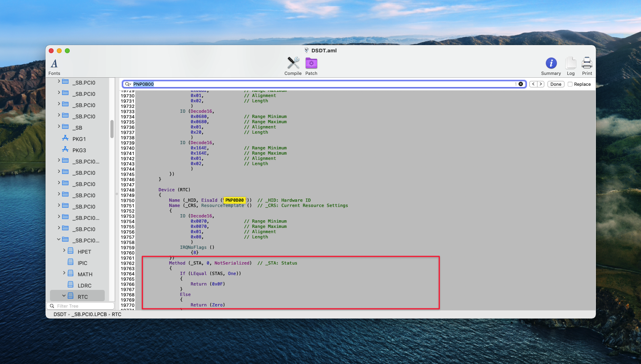The image size is (641, 364).
Task: Go to previous search match
Action: [x=533, y=84]
